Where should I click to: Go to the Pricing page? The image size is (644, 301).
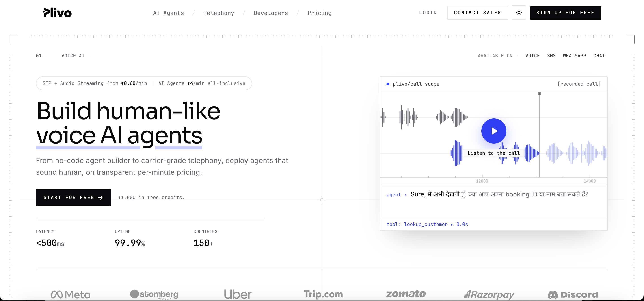319,13
